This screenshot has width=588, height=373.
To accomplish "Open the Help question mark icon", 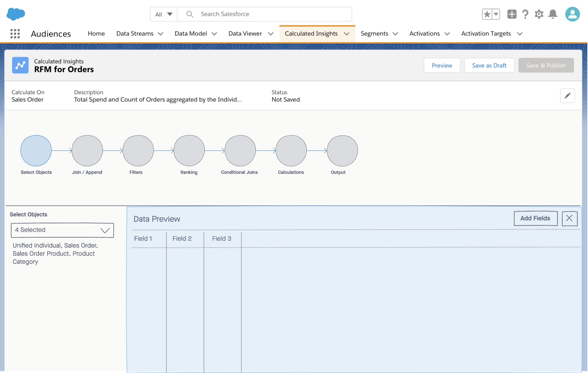I will click(525, 14).
